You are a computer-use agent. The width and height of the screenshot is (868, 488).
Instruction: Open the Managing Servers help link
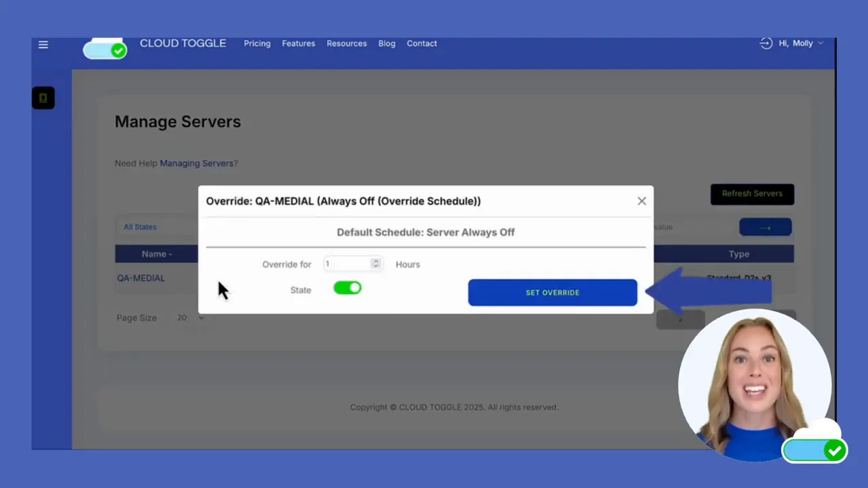(x=197, y=163)
